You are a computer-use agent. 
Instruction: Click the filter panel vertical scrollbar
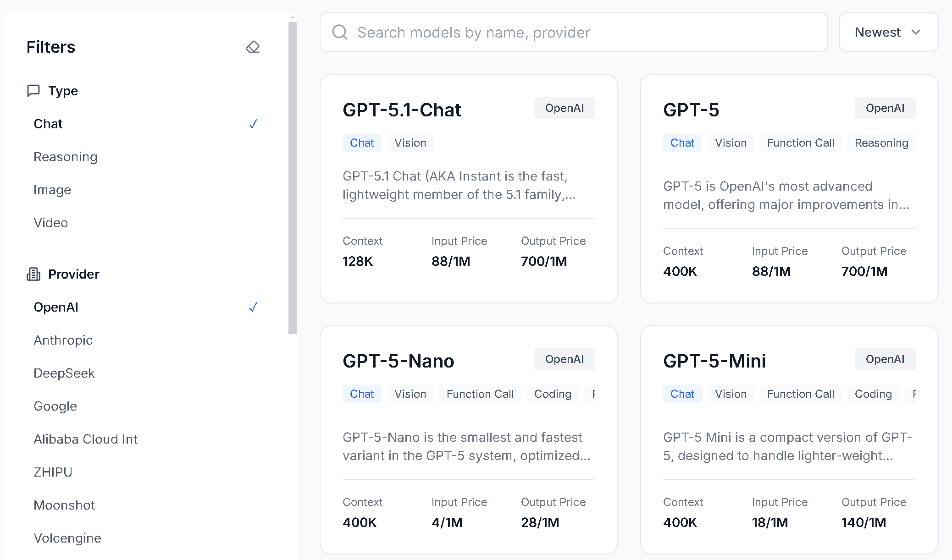[x=292, y=178]
